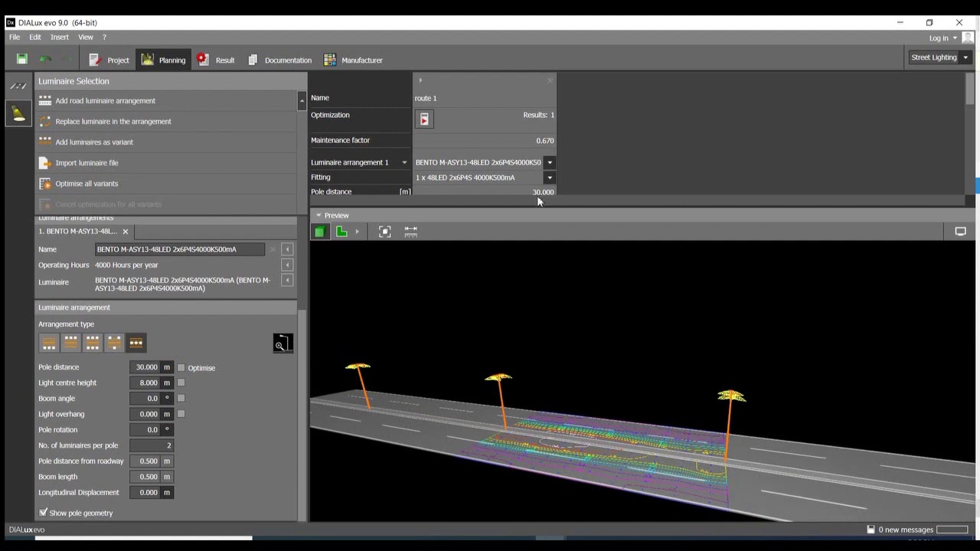Screen dimensions: 980x551
Task: Open the road tool in left sidebar
Action: (x=18, y=86)
